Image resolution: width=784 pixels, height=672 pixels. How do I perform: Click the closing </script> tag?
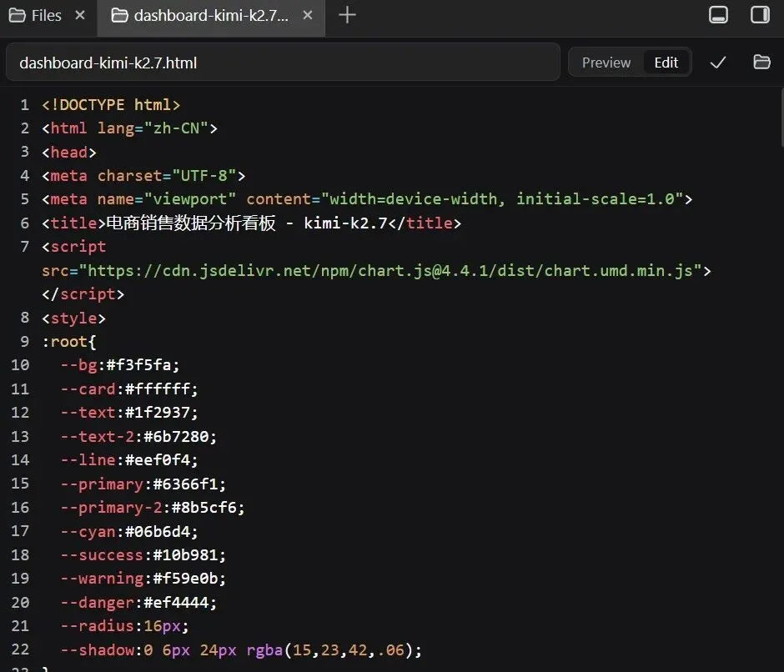(x=83, y=294)
